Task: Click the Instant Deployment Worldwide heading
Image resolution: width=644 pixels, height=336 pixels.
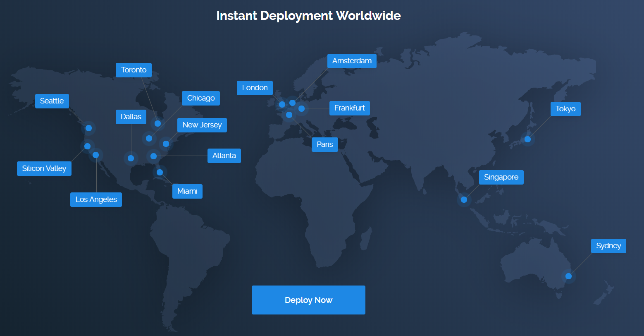Action: (308, 16)
